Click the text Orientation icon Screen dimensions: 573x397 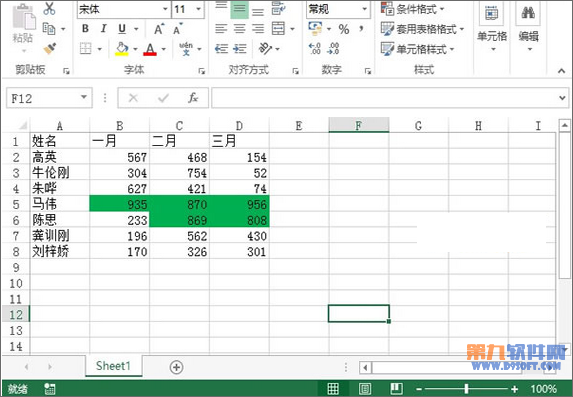tap(265, 48)
